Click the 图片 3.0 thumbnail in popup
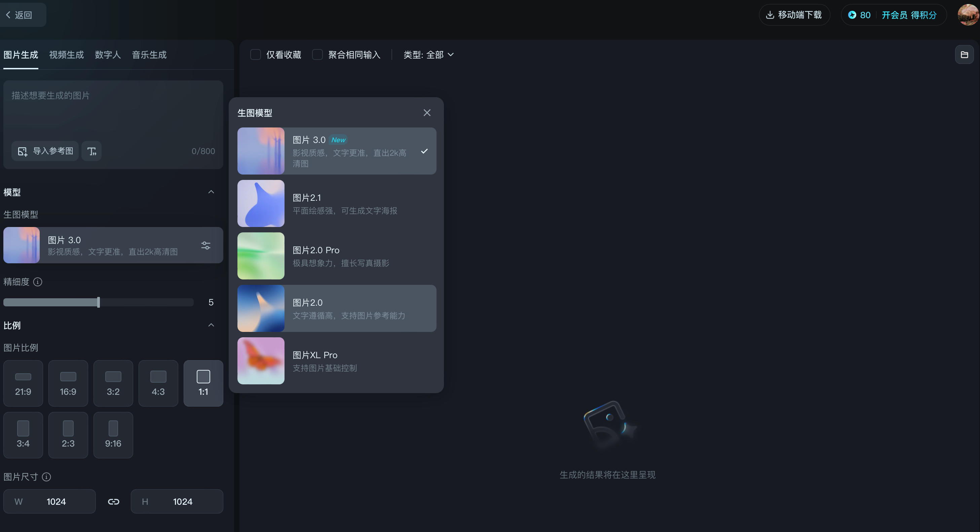Screen dimensions: 980x532 click(261, 151)
